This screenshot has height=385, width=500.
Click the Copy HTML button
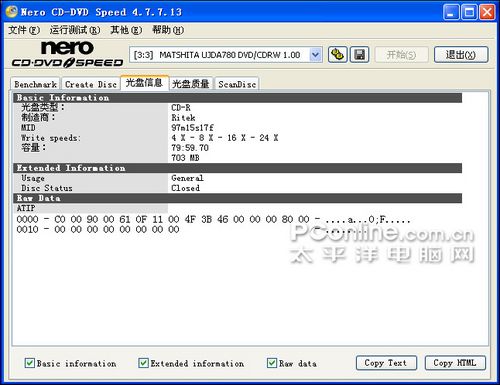click(x=455, y=363)
